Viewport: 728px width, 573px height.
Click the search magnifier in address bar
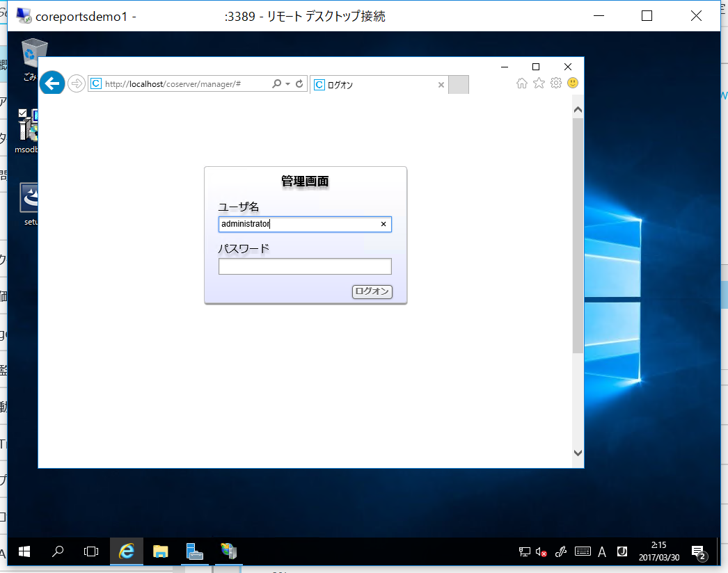pos(276,84)
